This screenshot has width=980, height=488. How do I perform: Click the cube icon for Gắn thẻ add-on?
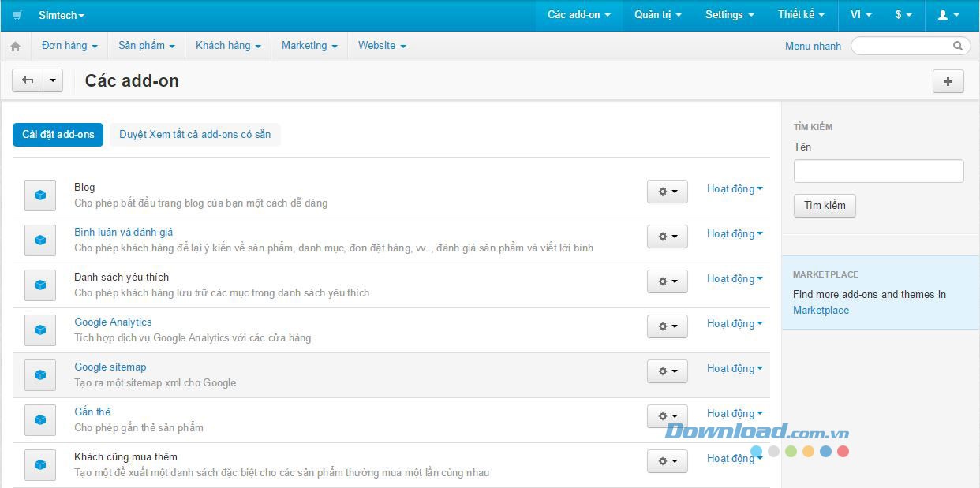coord(39,419)
